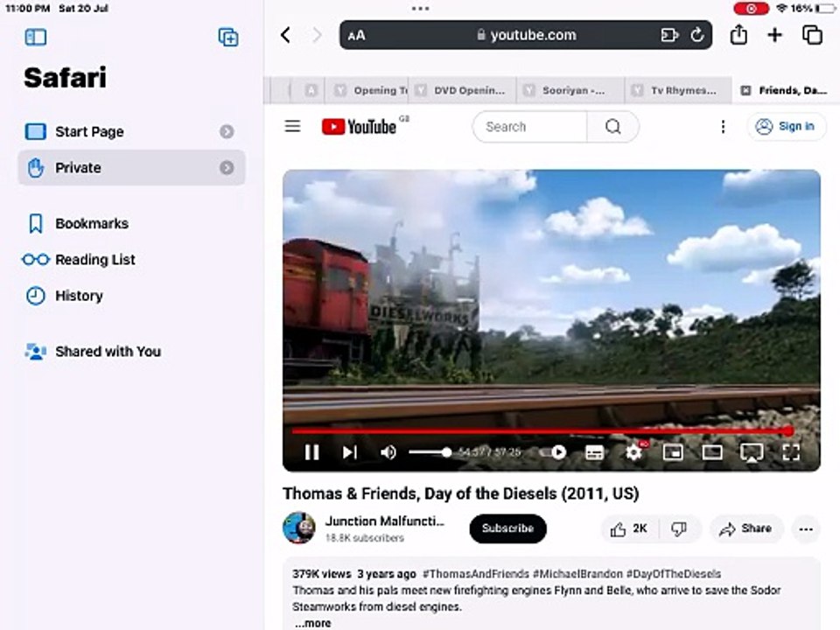Switch to the Sooriyan tab

570,90
